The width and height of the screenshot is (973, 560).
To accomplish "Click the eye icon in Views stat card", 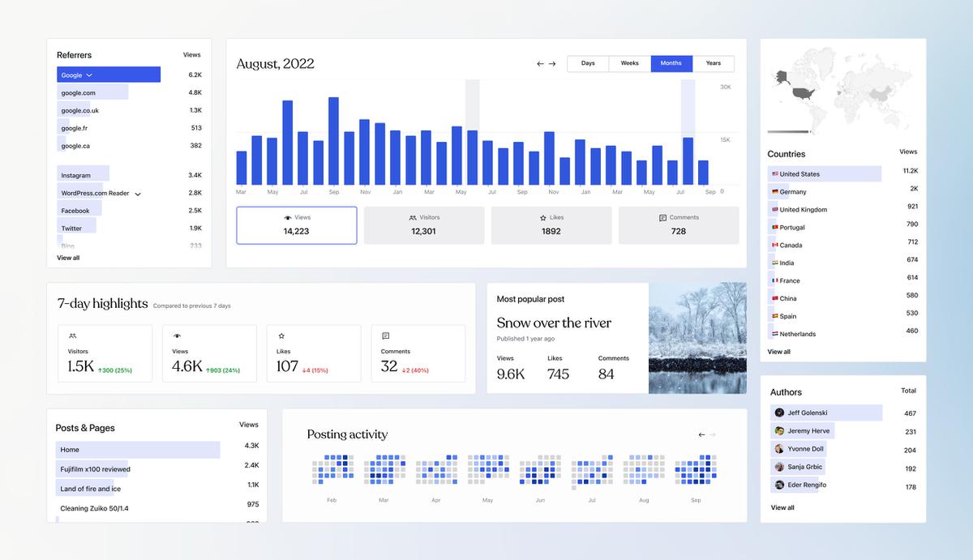I will pos(288,218).
